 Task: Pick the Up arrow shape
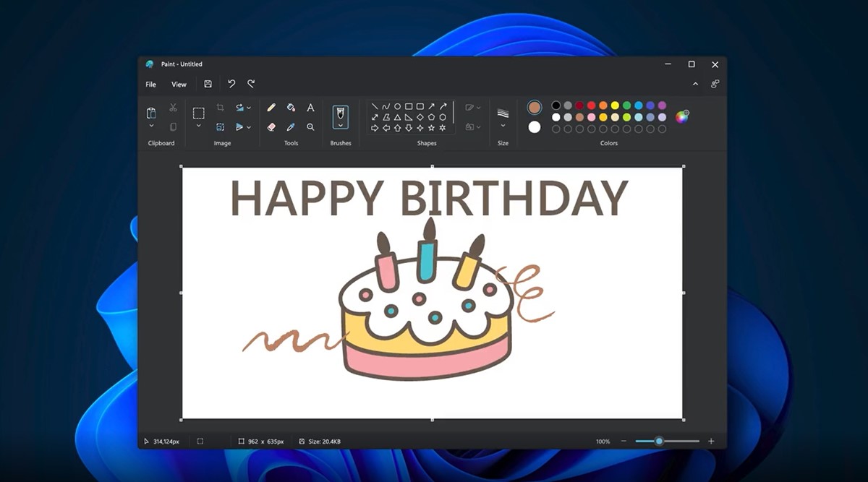pyautogui.click(x=397, y=128)
